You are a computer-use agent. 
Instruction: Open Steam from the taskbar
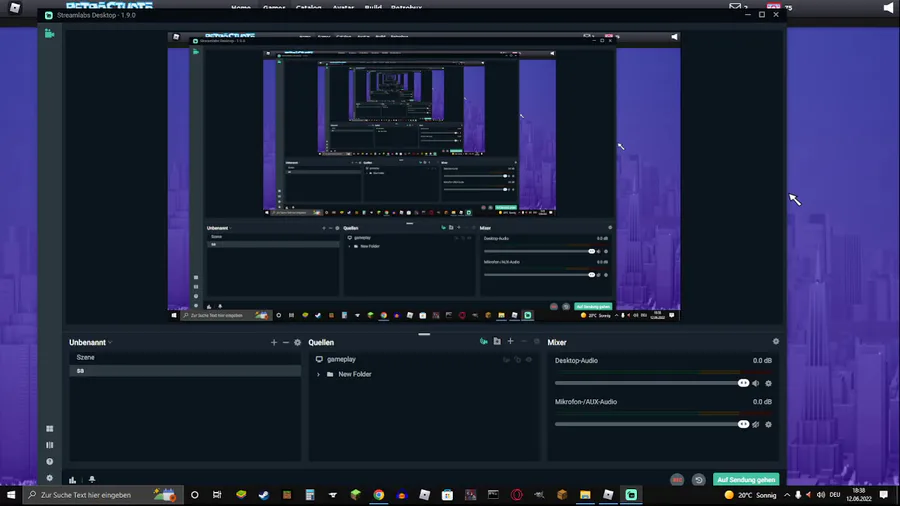pyautogui.click(x=263, y=495)
